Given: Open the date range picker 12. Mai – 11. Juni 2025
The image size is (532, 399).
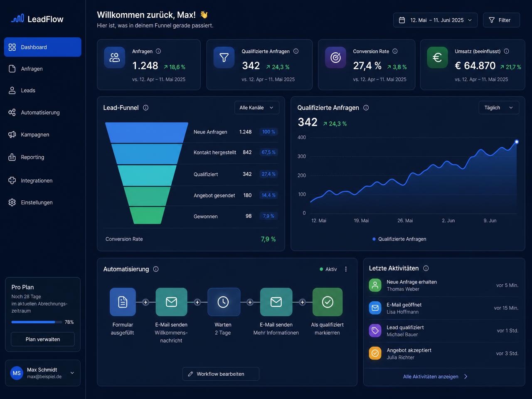Looking at the screenshot, I should pyautogui.click(x=435, y=20).
